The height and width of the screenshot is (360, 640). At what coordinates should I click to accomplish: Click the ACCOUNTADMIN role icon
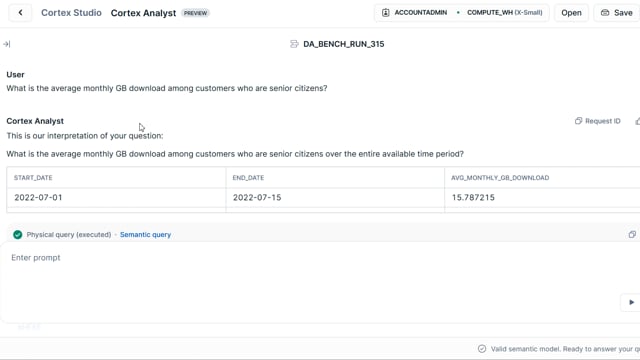tap(385, 13)
